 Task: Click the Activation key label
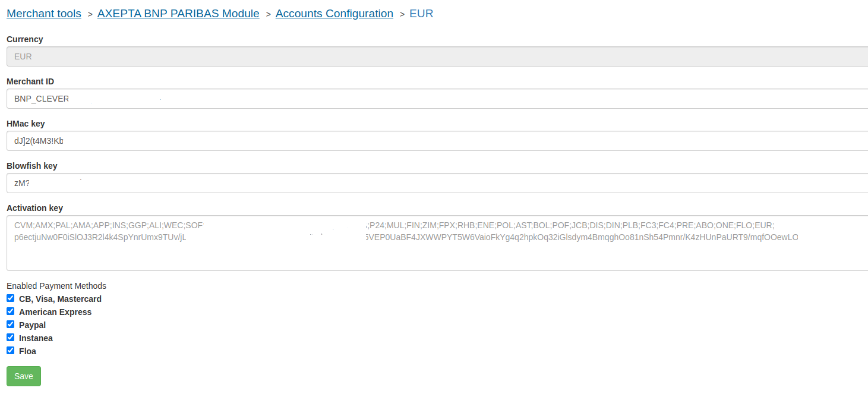coord(34,208)
